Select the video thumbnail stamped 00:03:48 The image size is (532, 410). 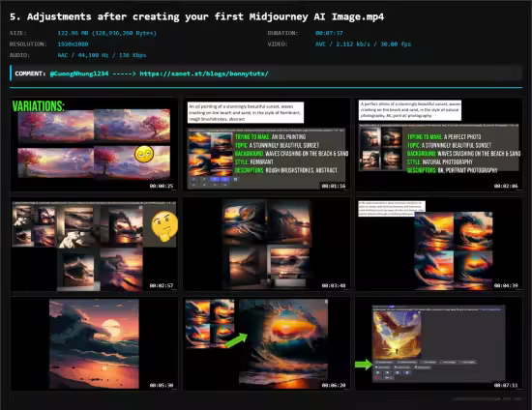tap(267, 245)
